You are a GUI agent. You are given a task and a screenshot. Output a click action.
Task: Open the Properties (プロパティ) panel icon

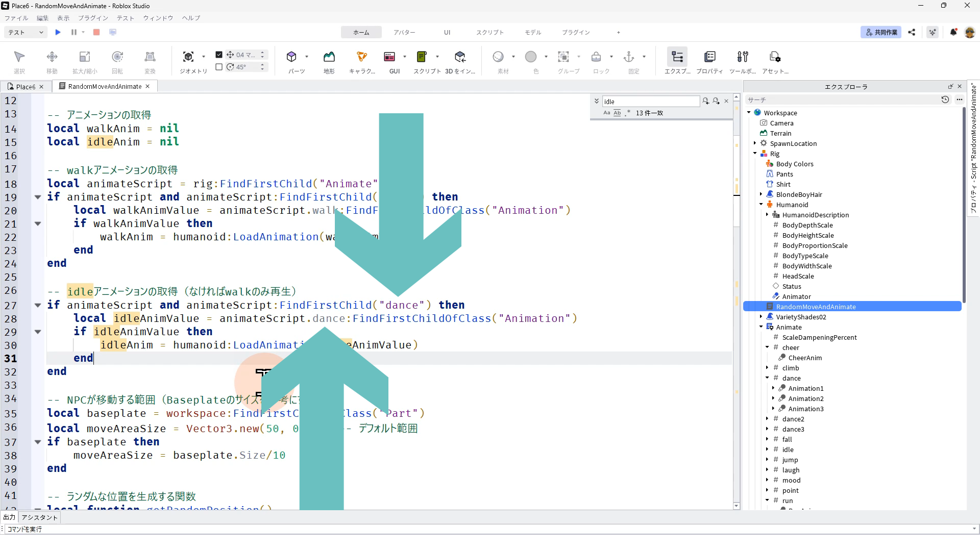(709, 57)
